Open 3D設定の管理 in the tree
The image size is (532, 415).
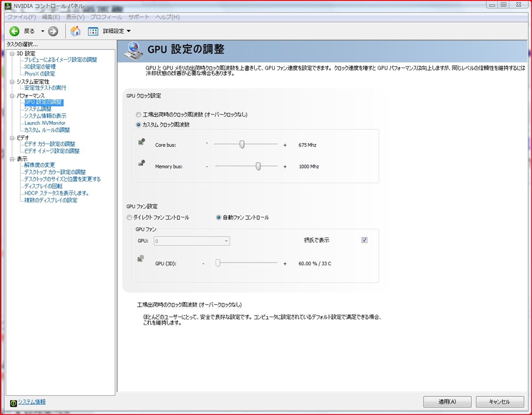tap(39, 67)
